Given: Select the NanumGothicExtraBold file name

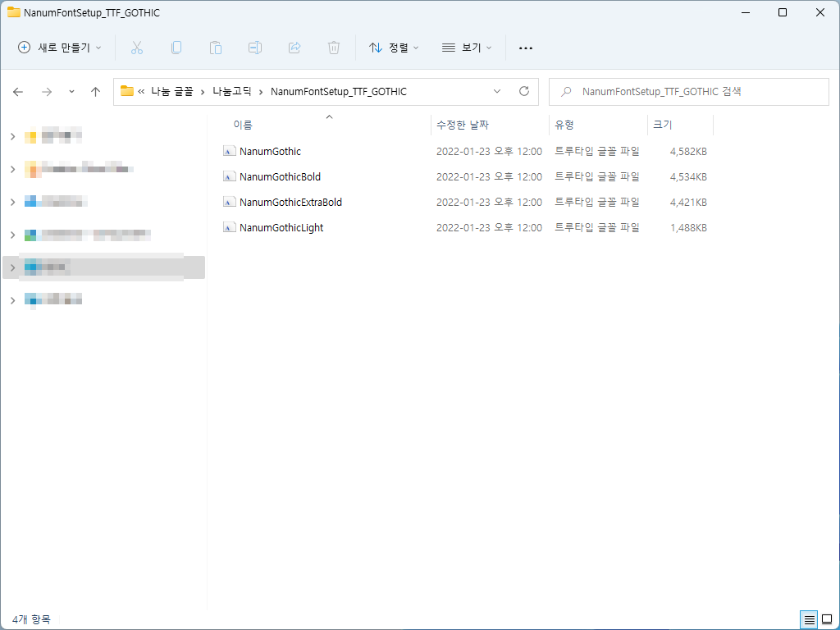Looking at the screenshot, I should tap(291, 202).
